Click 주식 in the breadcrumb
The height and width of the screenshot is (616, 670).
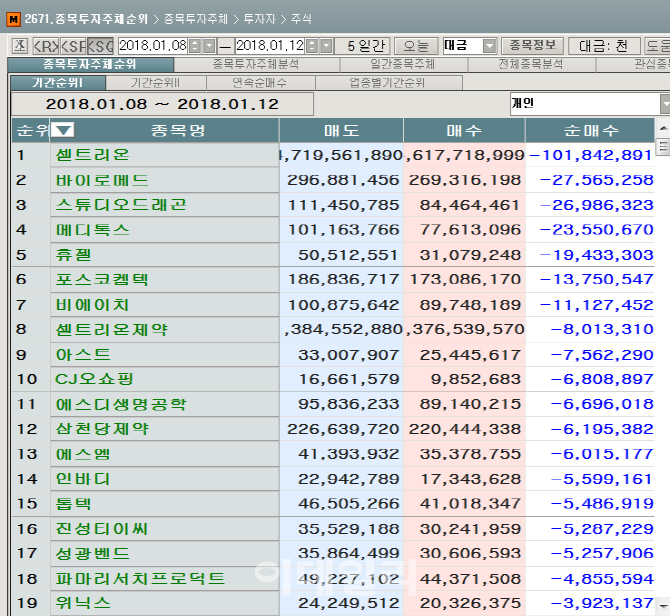301,19
